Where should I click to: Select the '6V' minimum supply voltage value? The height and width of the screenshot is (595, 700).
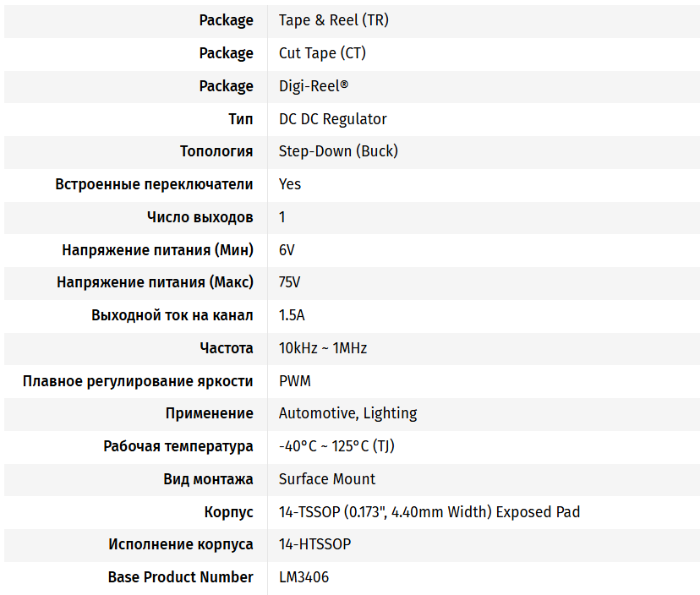click(x=287, y=250)
